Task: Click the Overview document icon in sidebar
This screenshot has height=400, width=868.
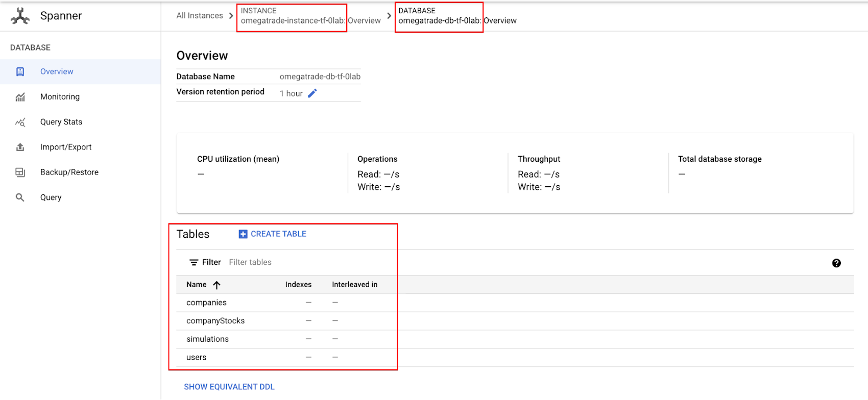Action: coord(20,72)
